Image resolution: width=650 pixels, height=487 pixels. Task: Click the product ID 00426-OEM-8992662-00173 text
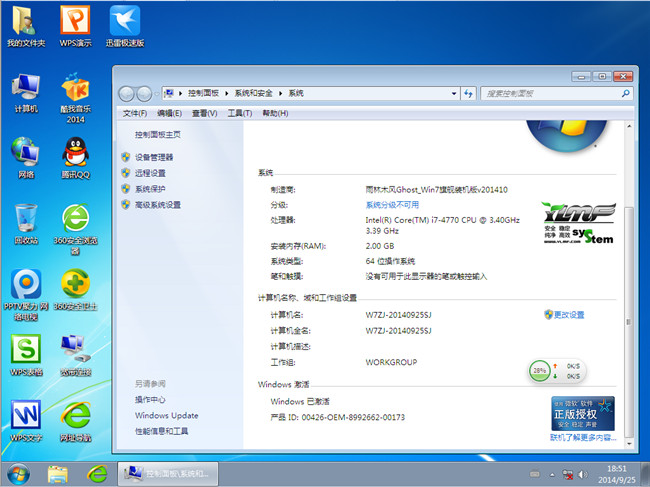point(353,417)
